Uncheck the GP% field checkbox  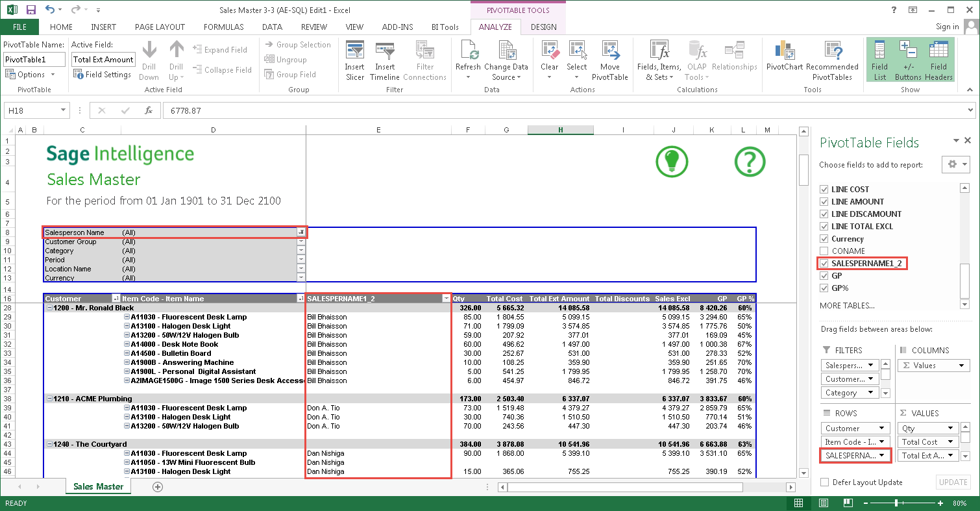coord(824,288)
